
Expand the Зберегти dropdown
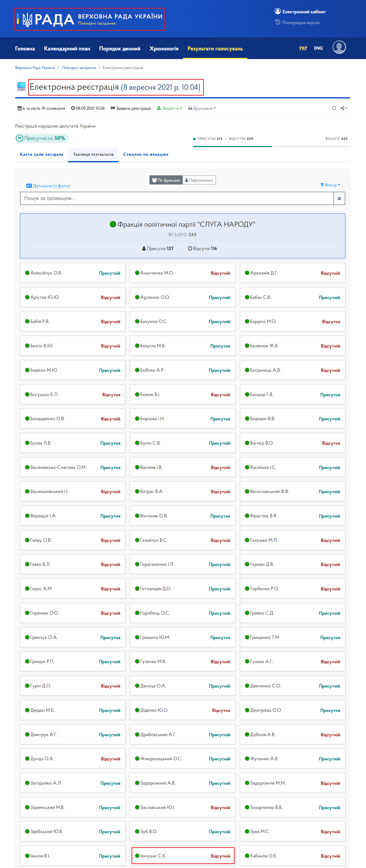[x=169, y=109]
